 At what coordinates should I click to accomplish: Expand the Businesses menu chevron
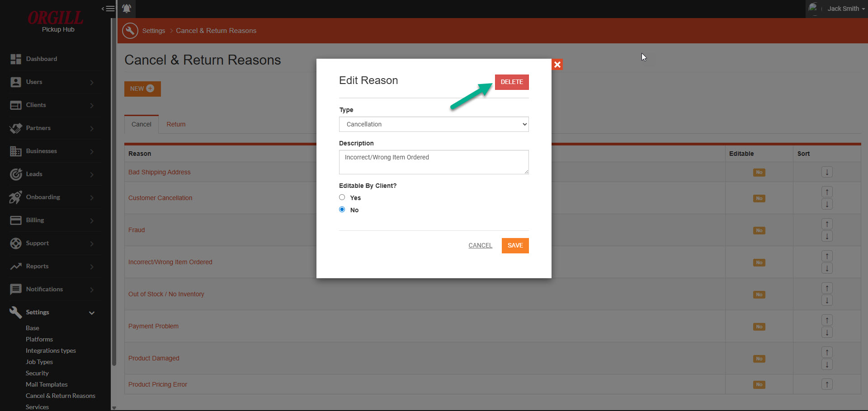tap(92, 151)
